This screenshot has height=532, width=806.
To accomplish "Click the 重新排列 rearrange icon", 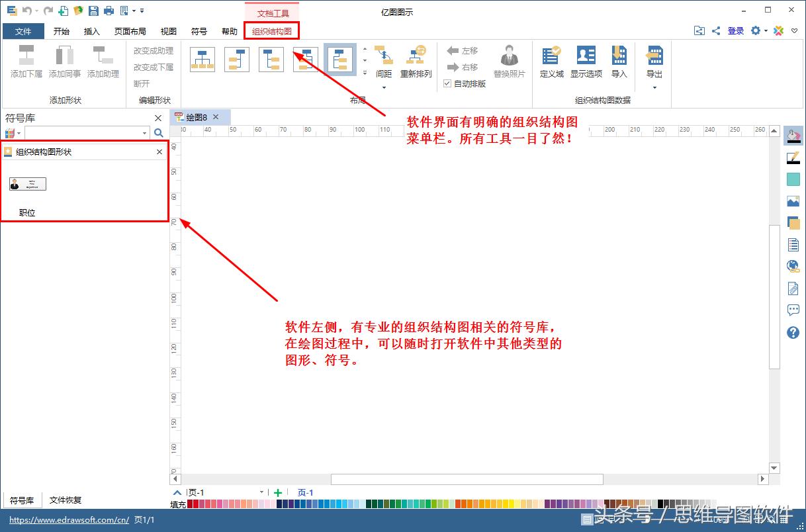I will click(x=416, y=55).
